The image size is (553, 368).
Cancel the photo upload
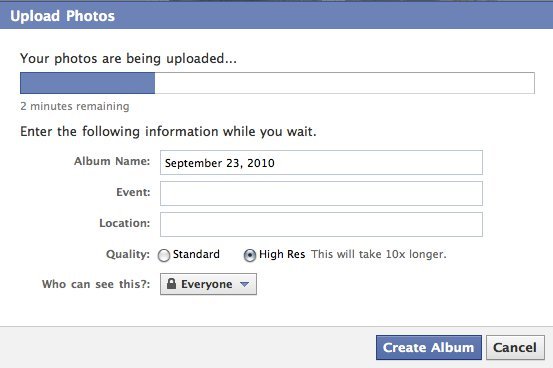tap(515, 348)
